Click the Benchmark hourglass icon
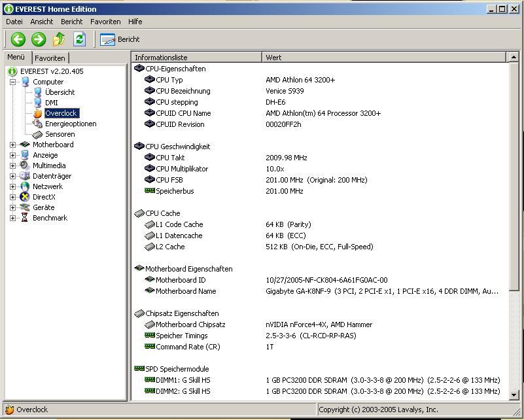This screenshot has width=524, height=420. pyautogui.click(x=25, y=218)
